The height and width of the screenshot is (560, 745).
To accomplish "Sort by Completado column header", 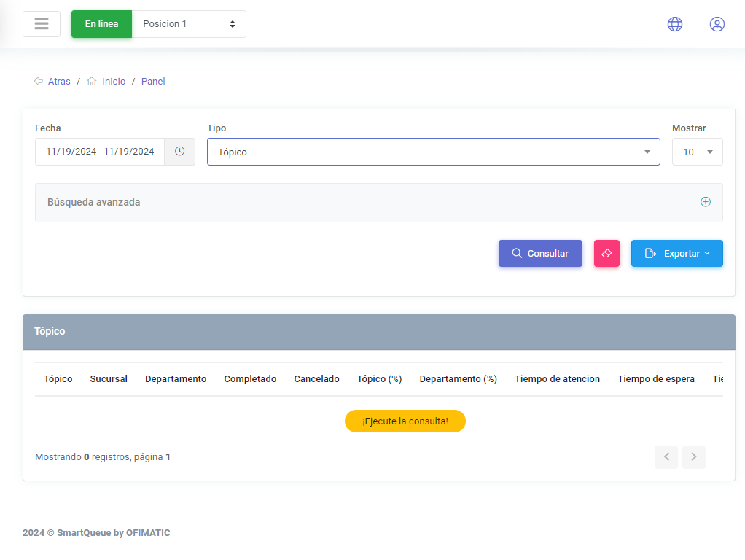I will pos(250,379).
